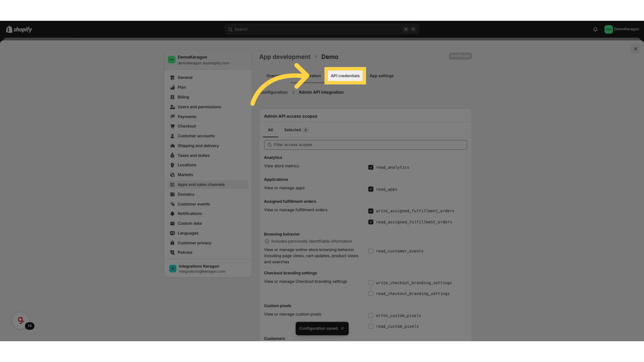Open the App settings tab
Viewport: 644px width, 362px height.
coord(381,76)
